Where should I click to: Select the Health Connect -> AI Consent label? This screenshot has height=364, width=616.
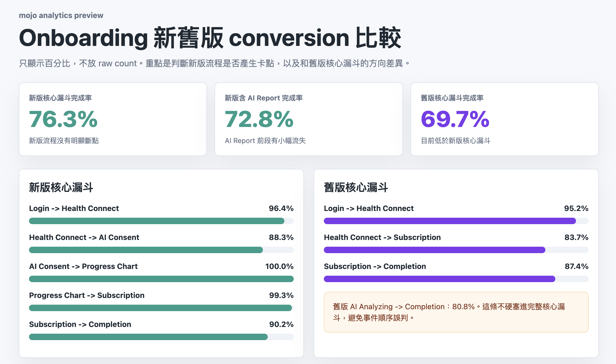84,237
